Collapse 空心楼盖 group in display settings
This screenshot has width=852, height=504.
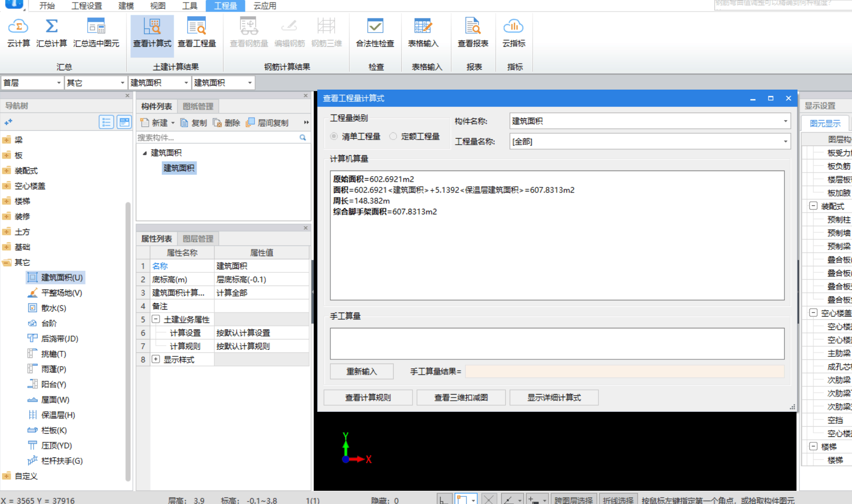pyautogui.click(x=813, y=313)
